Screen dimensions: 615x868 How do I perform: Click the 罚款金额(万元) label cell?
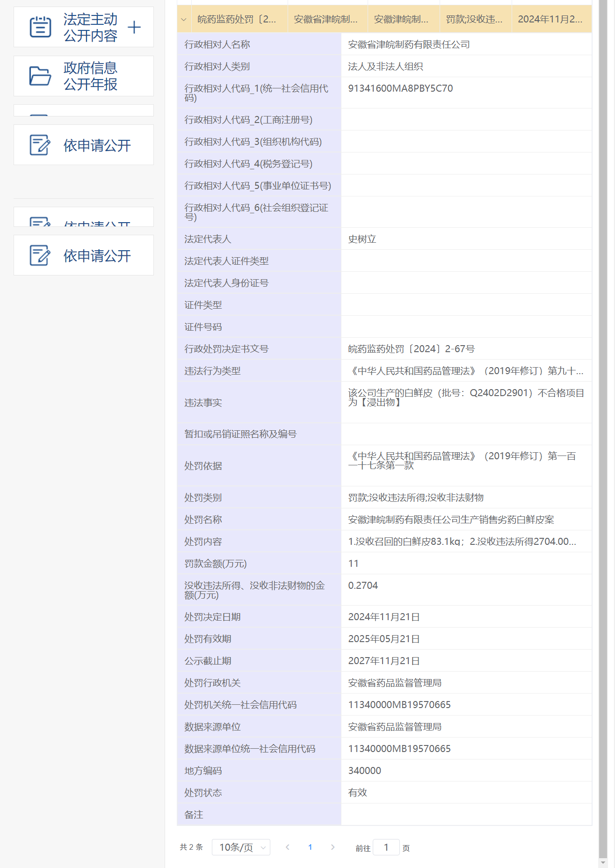[x=259, y=564]
